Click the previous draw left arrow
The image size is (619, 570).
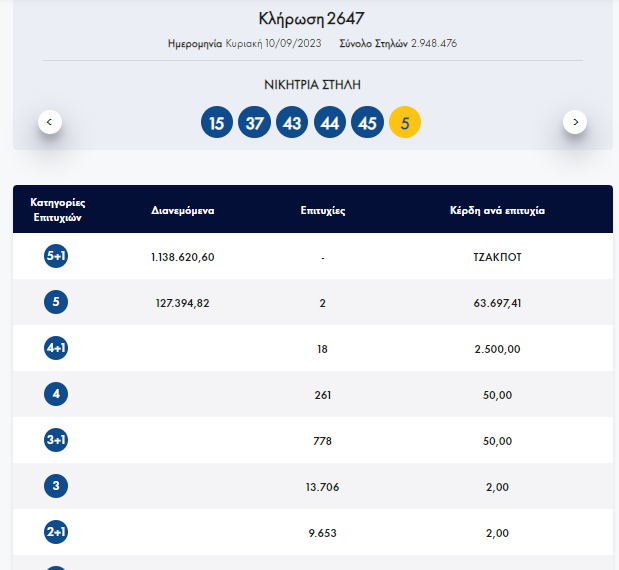point(51,122)
